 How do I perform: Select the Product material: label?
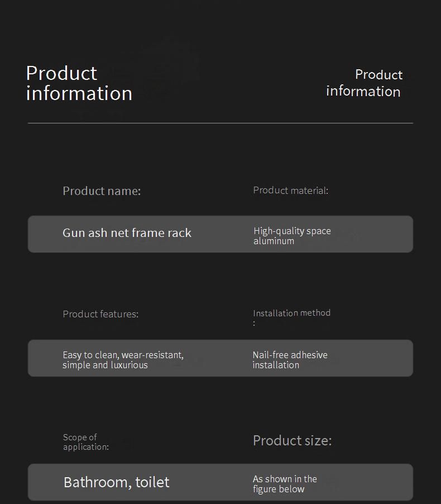coord(290,191)
